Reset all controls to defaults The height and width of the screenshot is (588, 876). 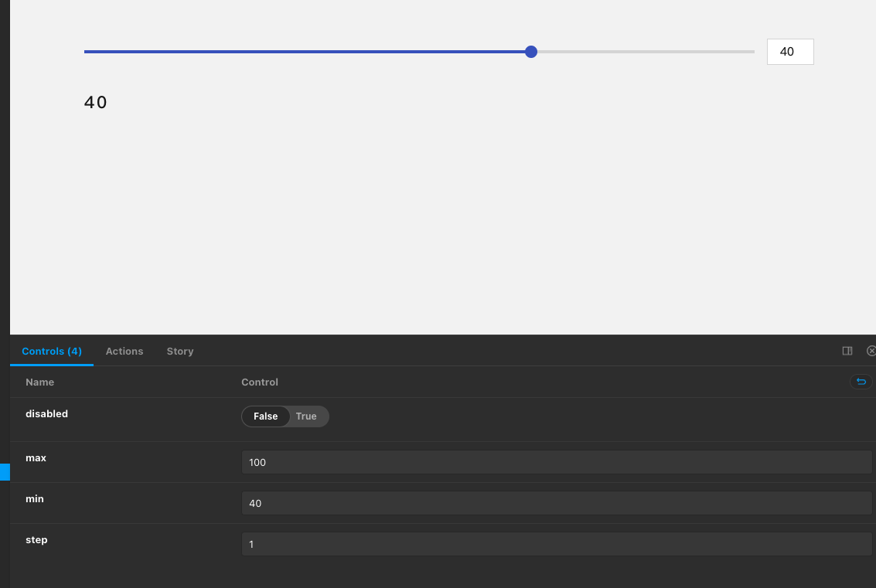[861, 381]
